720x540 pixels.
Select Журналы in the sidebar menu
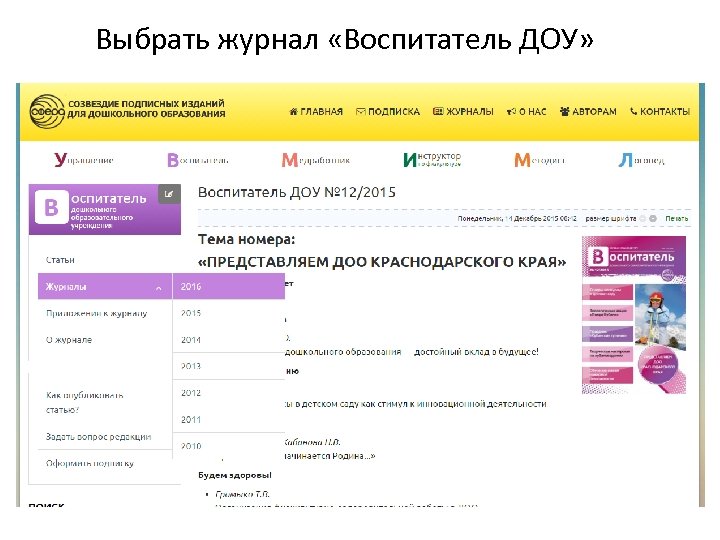105,287
